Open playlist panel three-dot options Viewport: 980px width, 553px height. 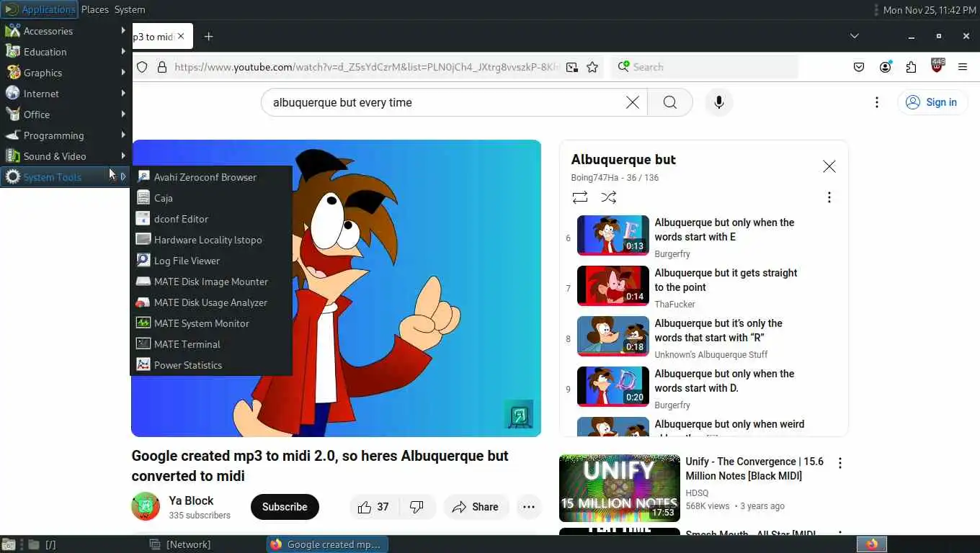(829, 197)
